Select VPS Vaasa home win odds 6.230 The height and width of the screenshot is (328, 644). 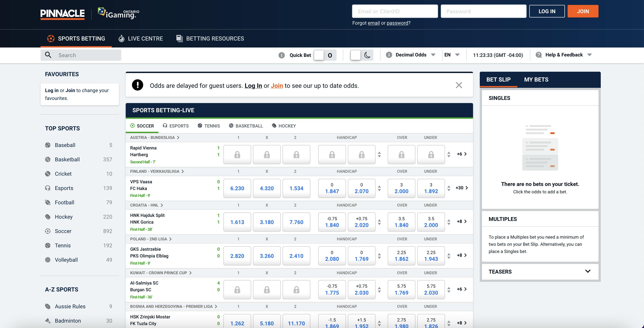point(237,188)
